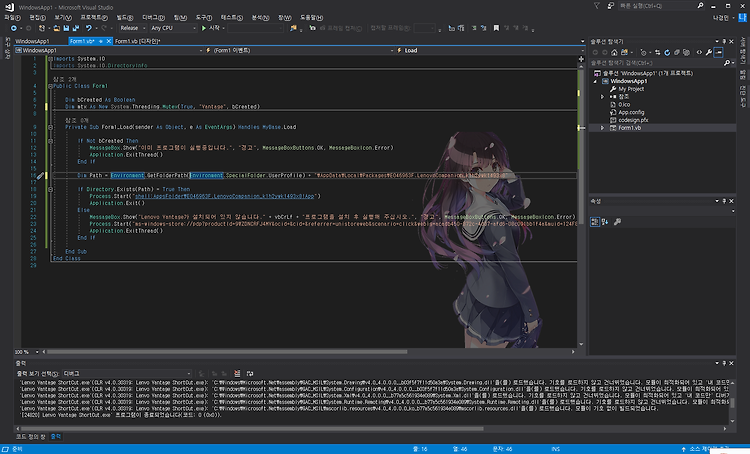750x454 pixels.
Task: Click the Open File folder icon
Action: click(57, 28)
